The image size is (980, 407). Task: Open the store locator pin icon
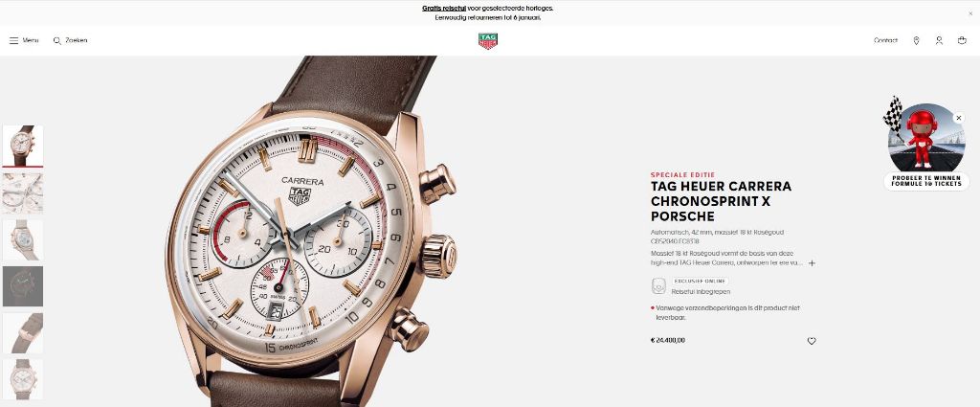coord(916,40)
